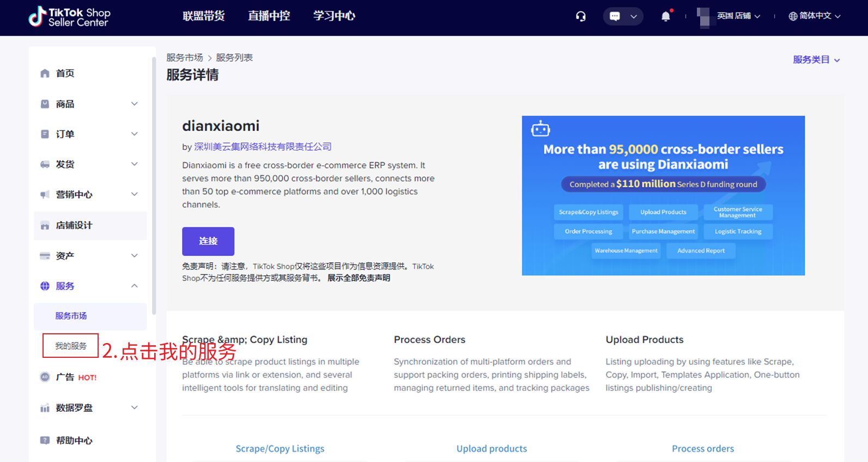Click the 帮助中心 help icon
The width and height of the screenshot is (868, 462).
pos(45,440)
